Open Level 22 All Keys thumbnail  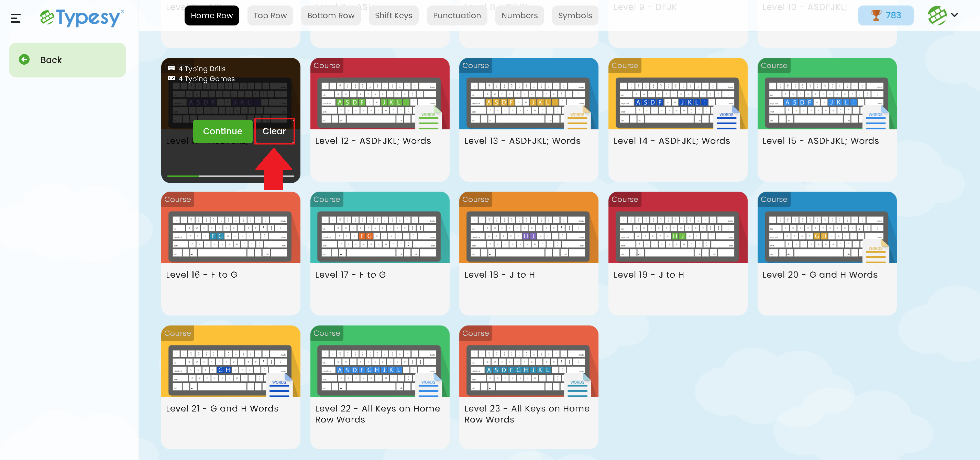coord(380,361)
